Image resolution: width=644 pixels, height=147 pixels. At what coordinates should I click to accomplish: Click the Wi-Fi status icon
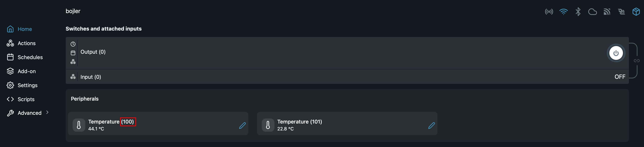click(563, 12)
